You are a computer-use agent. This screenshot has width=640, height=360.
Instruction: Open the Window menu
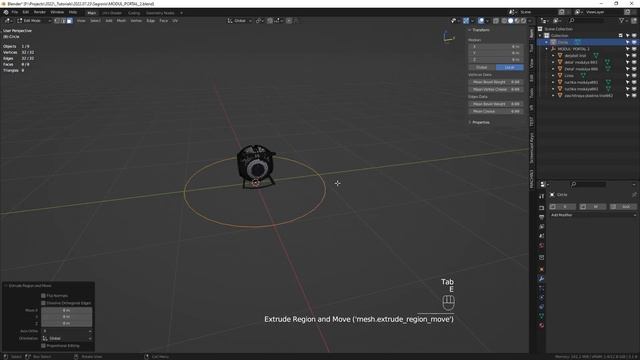point(57,12)
